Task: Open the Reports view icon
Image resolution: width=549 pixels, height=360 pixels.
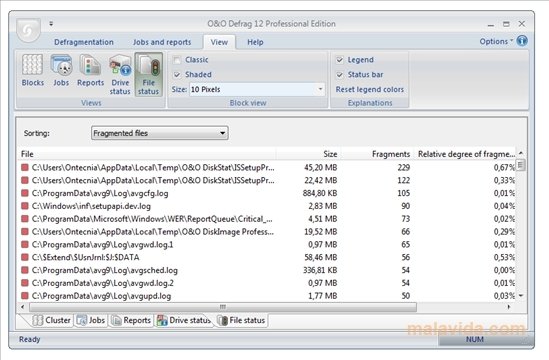Action: pos(90,70)
